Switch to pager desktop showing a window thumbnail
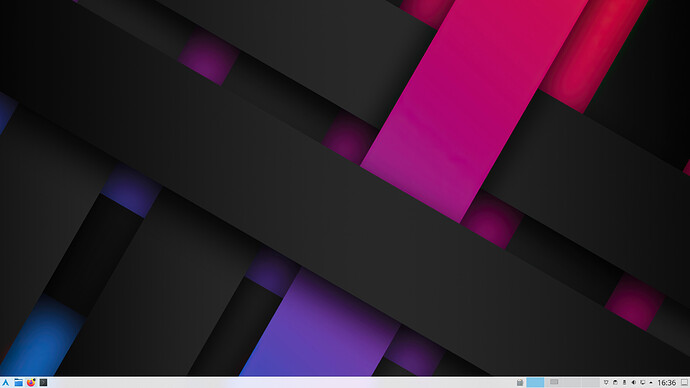Viewport: 690px width, 388px height. tap(554, 382)
